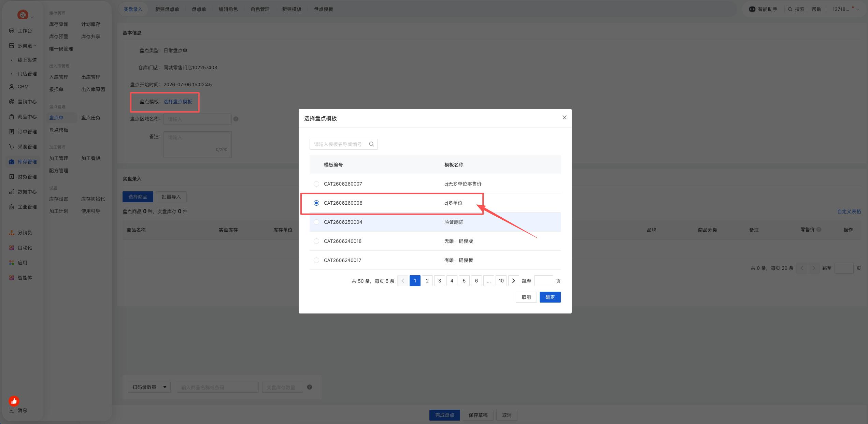
Task: Click the 库存管理 warehouse sidebar icon
Action: (x=12, y=162)
